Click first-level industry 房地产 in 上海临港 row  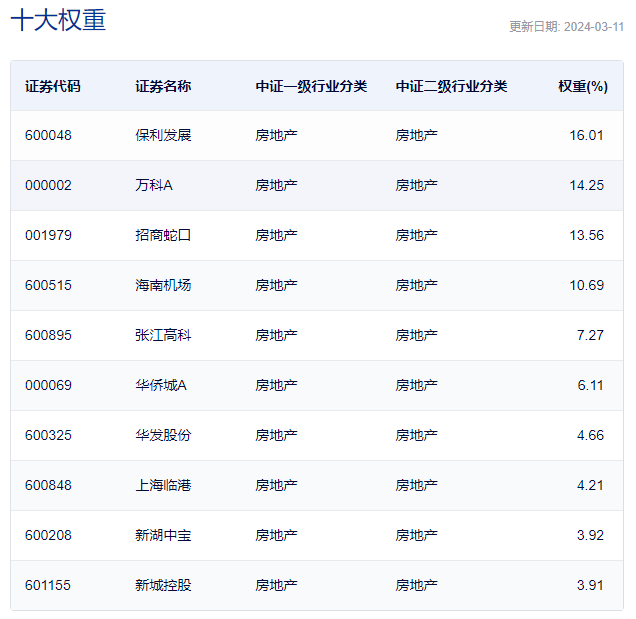(276, 486)
